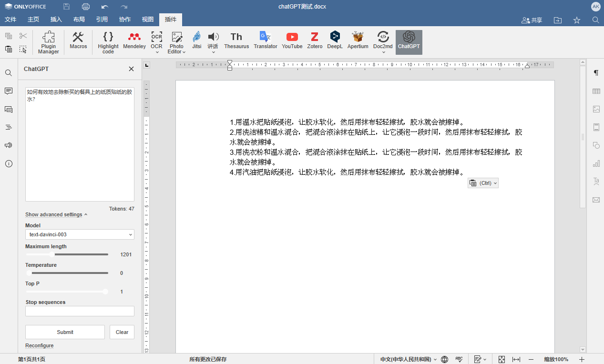The width and height of the screenshot is (604, 364).
Task: Open the document language dropdown
Action: [409, 359]
